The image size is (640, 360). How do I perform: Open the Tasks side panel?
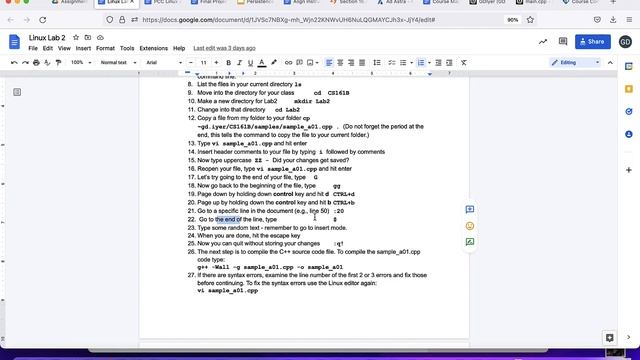629,111
